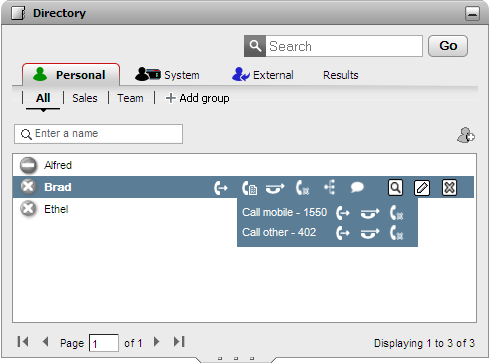The image size is (491, 364).
Task: Click the bottom panel resize handle dots
Action: tap(236, 359)
